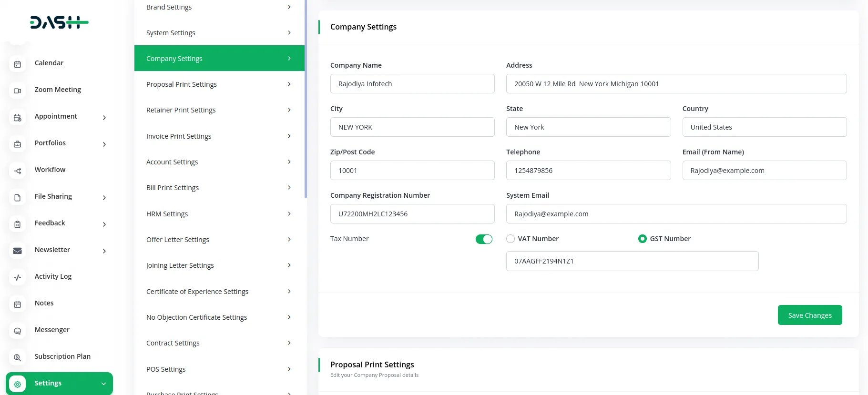
Task: Select the VAT Number radio button
Action: click(x=511, y=239)
